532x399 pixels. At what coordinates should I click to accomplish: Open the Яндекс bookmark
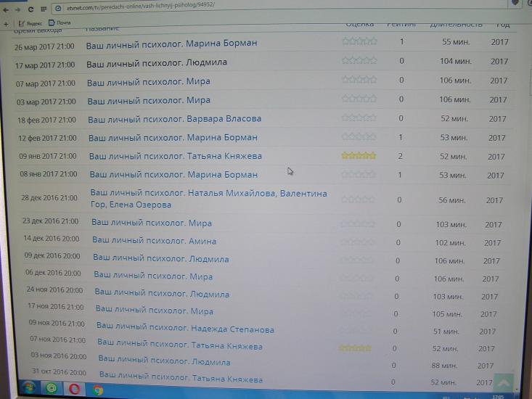[28, 22]
